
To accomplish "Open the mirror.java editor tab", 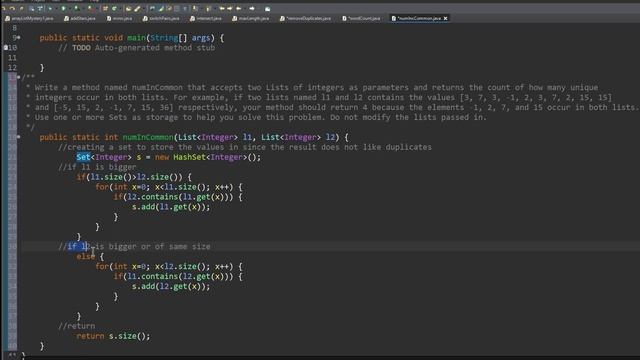I will coord(120,18).
